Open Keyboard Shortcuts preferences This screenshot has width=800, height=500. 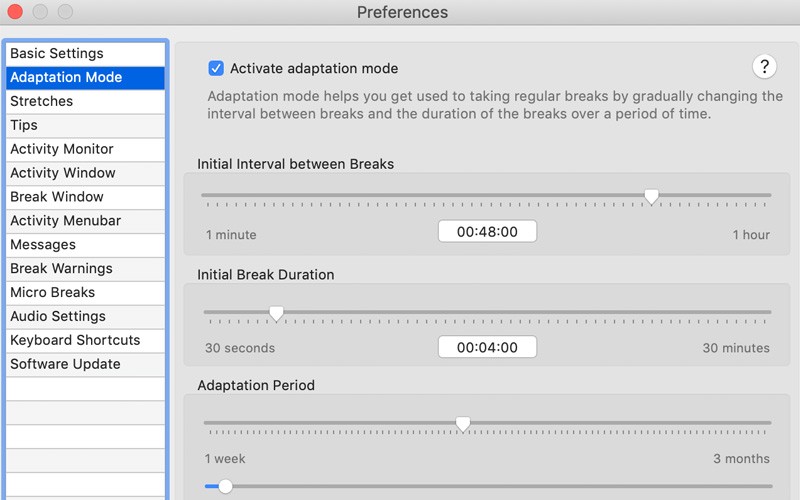85,340
